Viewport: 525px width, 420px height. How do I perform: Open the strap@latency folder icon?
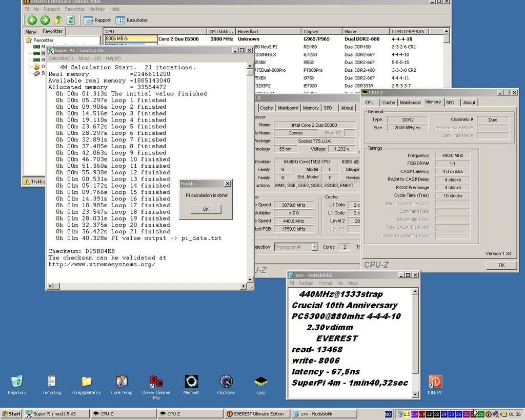[x=86, y=385]
